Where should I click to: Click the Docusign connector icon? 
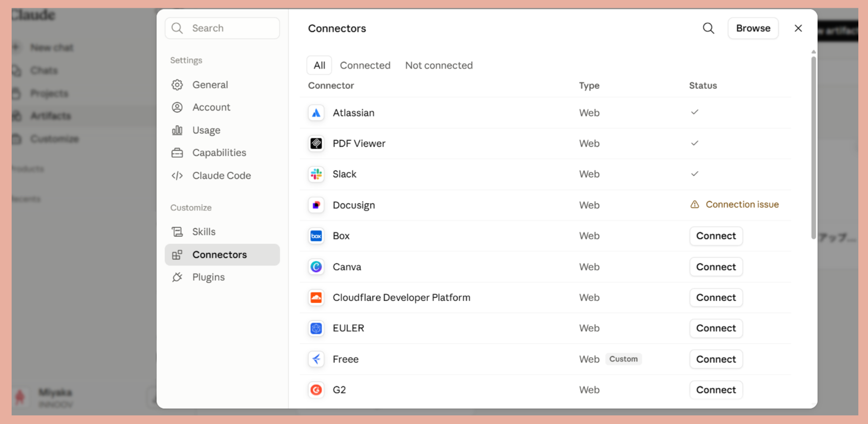(x=316, y=205)
